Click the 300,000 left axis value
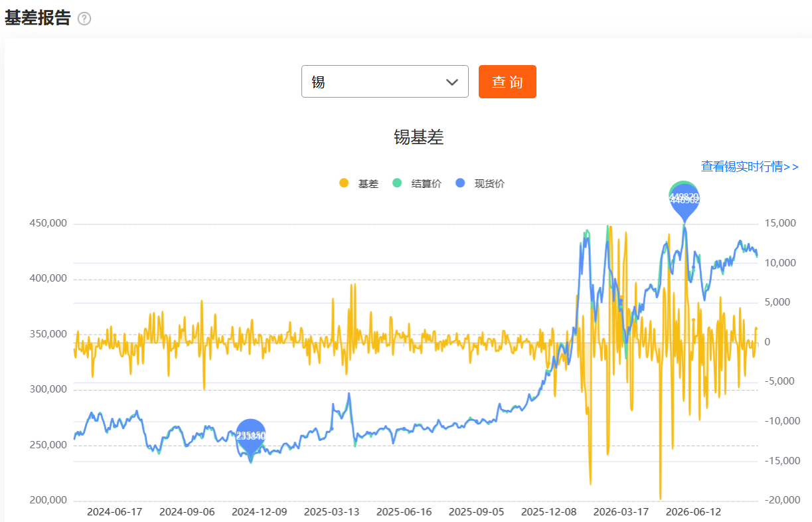The image size is (812, 522). (x=48, y=389)
